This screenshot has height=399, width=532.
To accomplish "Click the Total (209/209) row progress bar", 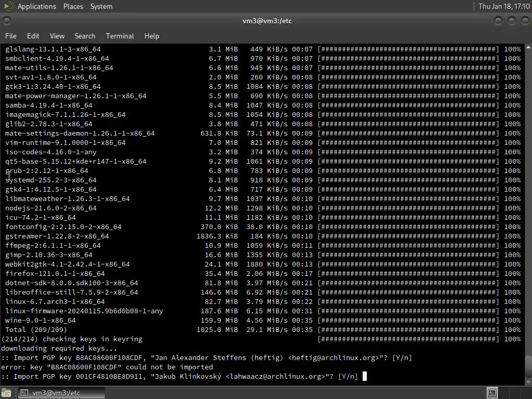I will [x=408, y=330].
